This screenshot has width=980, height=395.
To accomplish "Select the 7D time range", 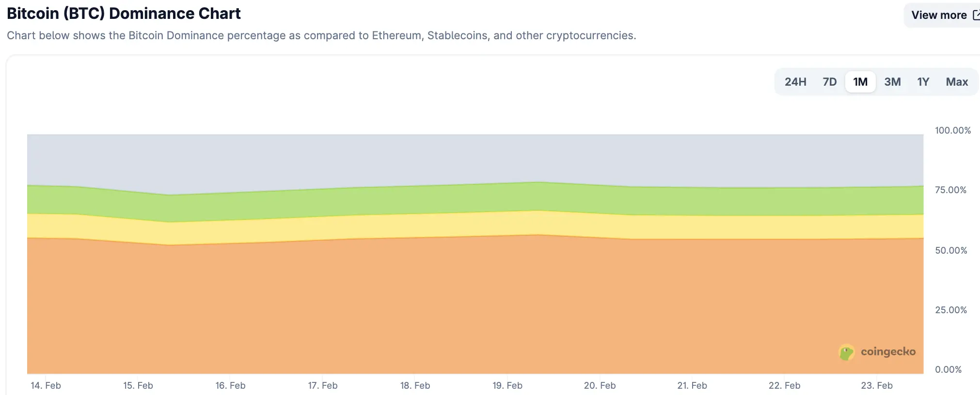I will 829,82.
